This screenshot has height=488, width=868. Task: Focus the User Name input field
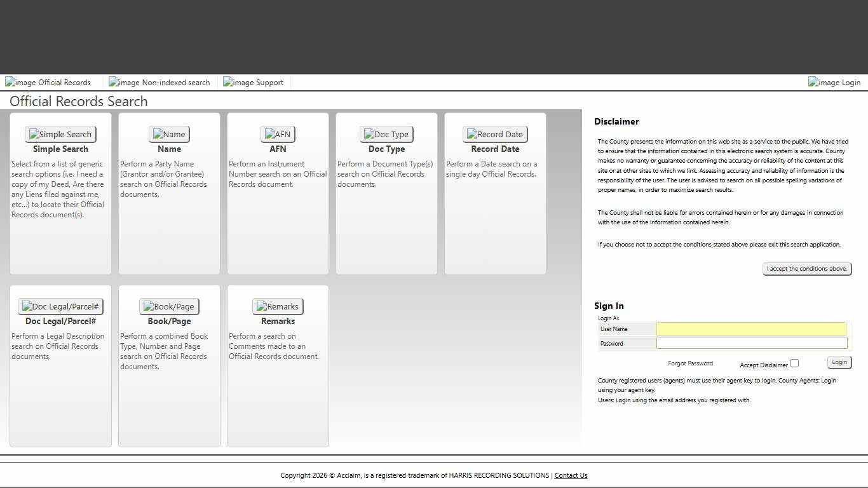click(751, 329)
